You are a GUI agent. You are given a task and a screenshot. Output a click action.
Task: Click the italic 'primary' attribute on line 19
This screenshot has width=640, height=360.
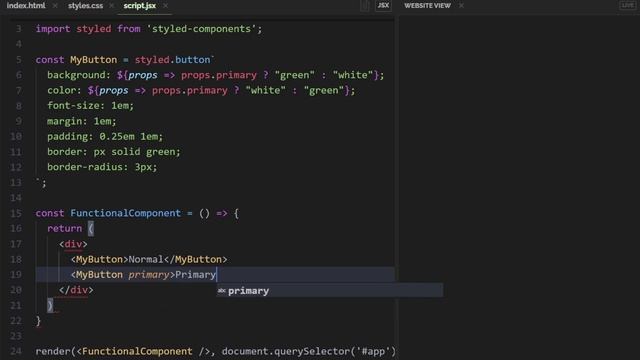point(149,275)
